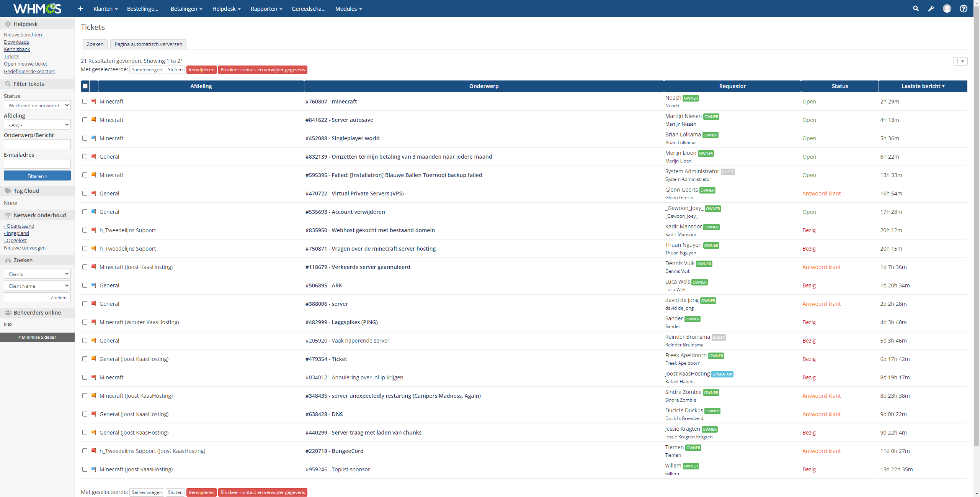
Task: Click the E-mailadres filter input field
Action: [37, 164]
